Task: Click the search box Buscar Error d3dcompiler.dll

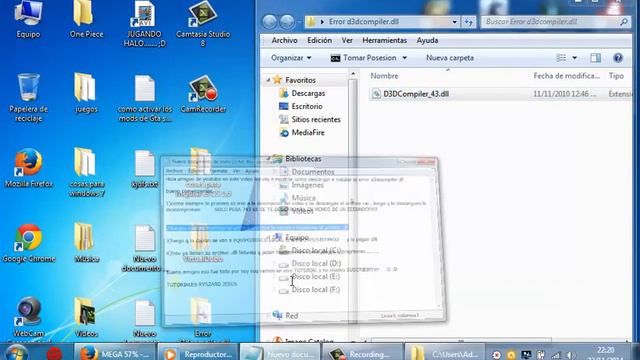Action: click(555, 22)
